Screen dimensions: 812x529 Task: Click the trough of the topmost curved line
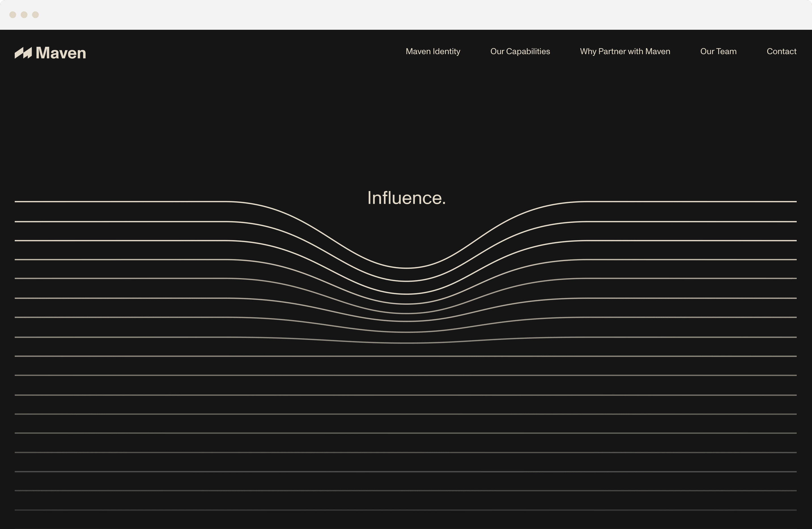[406, 268]
